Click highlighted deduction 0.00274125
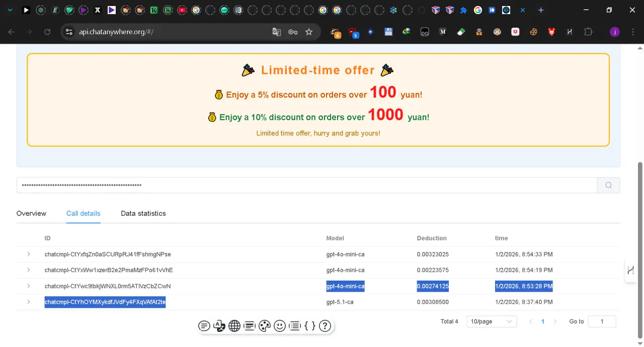Viewport: 644px width, 347px height. pos(433,286)
